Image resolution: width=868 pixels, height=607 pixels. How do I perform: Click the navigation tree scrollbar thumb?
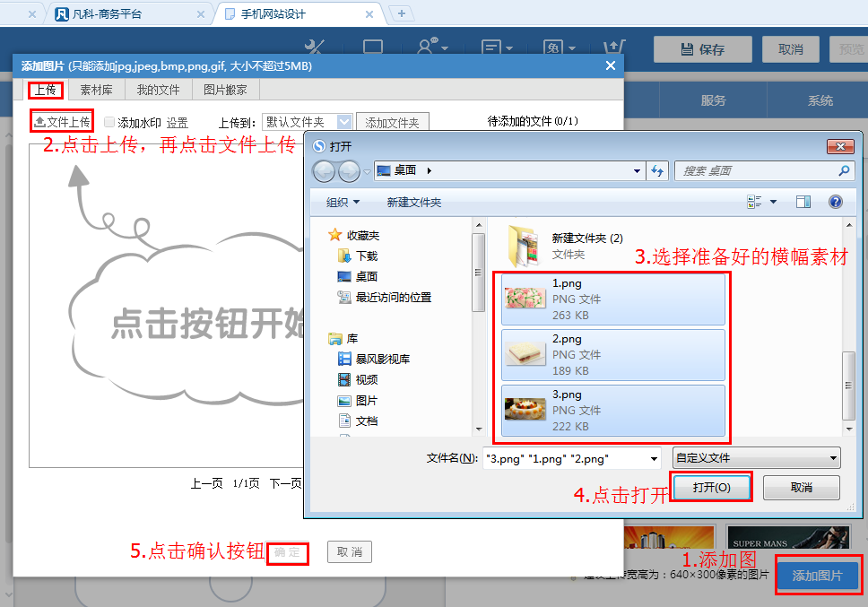click(x=478, y=273)
